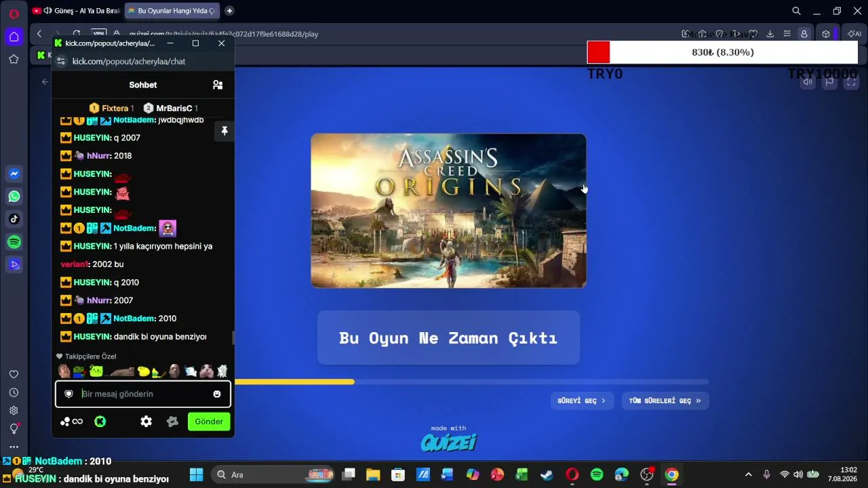Focus the 'Bir mesaj gönderin' chat input
This screenshot has height=488, width=868.
143,394
